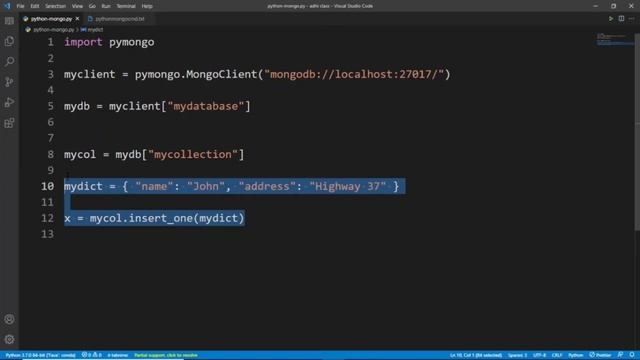Change the CRLF end-of-line sequence
Screen dimensions: 640x360
point(557,355)
